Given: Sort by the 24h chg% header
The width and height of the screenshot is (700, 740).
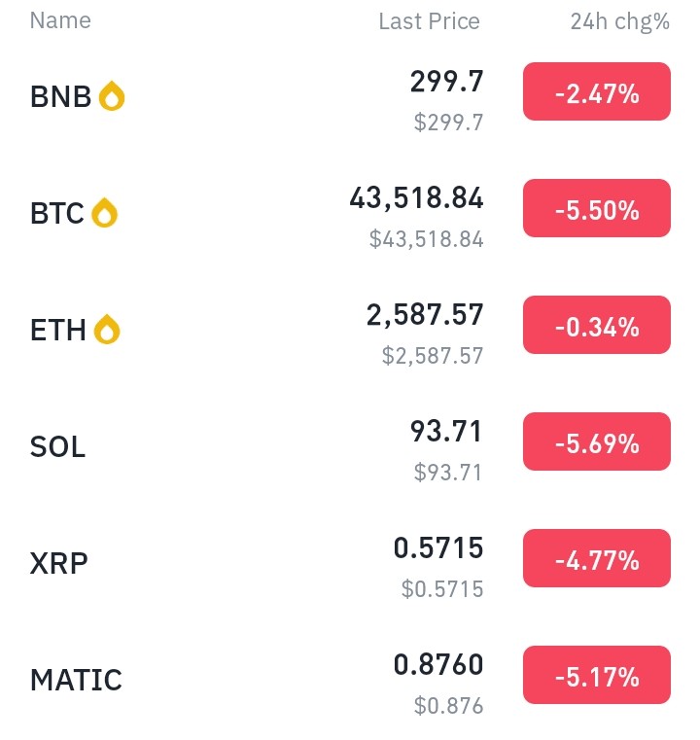Looking at the screenshot, I should [x=619, y=21].
